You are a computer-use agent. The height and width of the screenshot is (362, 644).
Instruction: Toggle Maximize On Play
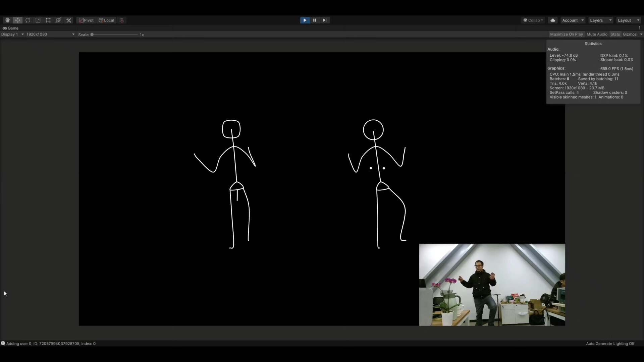(566, 34)
